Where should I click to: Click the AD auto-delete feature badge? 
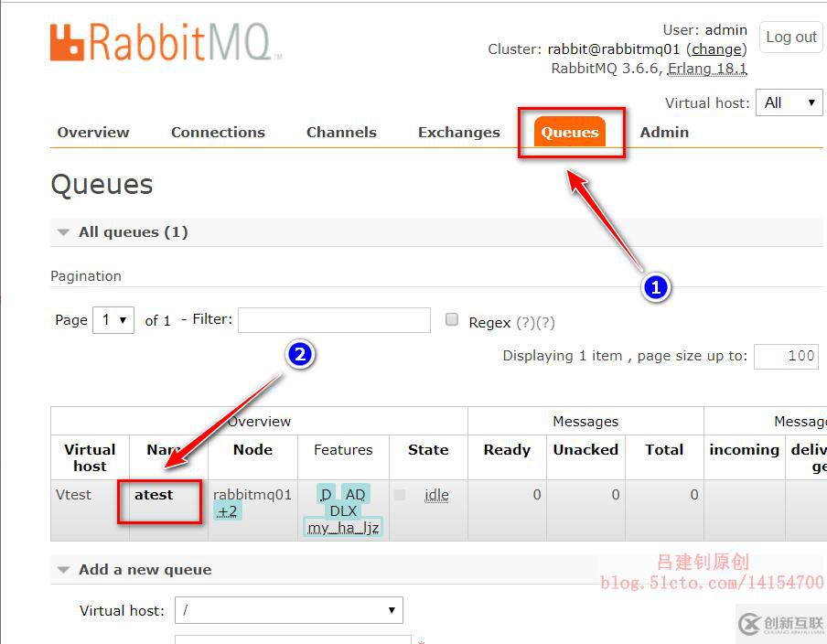[355, 495]
